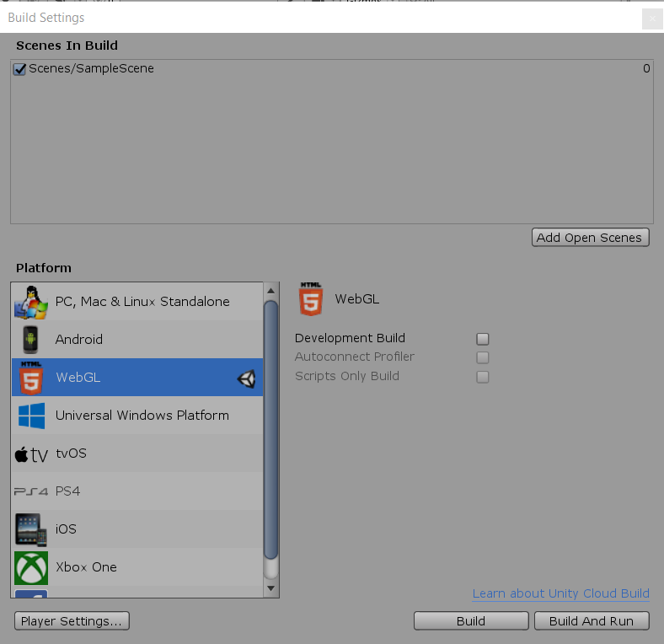664x644 pixels.
Task: Select the PS4 logo icon
Action: pyautogui.click(x=31, y=491)
